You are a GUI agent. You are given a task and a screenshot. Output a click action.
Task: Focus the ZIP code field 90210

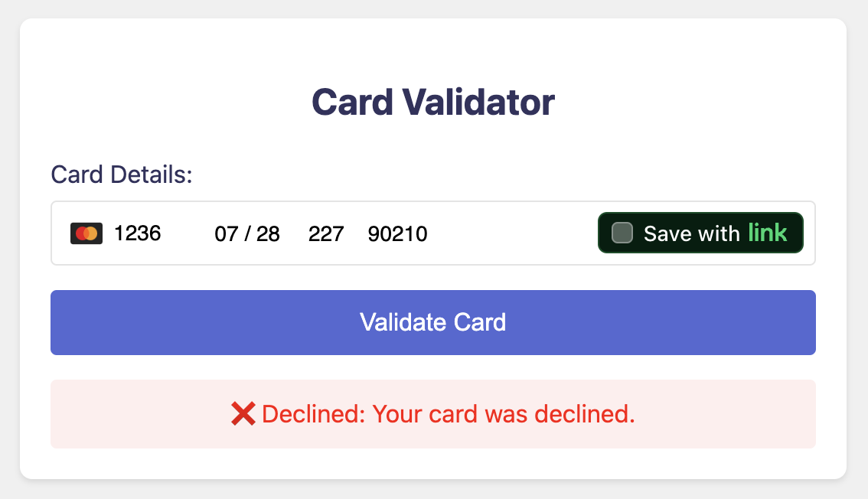point(397,233)
